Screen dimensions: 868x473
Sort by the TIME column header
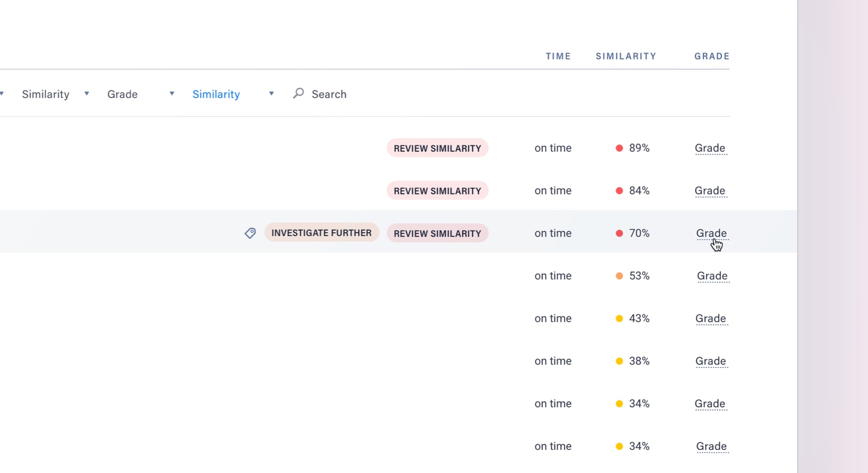pyautogui.click(x=558, y=56)
